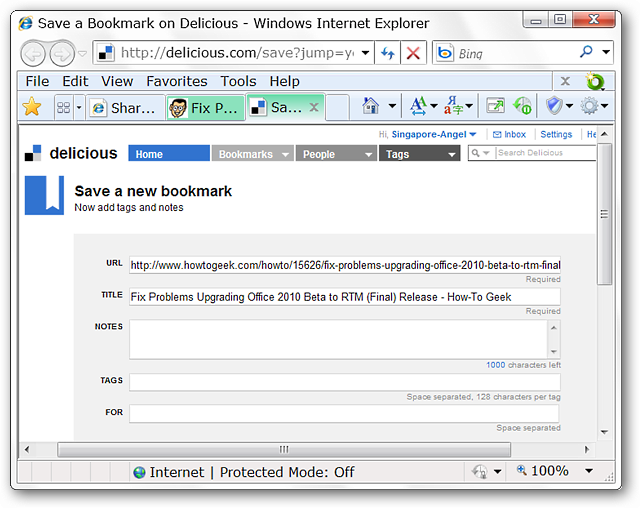The width and height of the screenshot is (640, 508).
Task: Click the translate characters toolbar icon
Action: coord(453,106)
